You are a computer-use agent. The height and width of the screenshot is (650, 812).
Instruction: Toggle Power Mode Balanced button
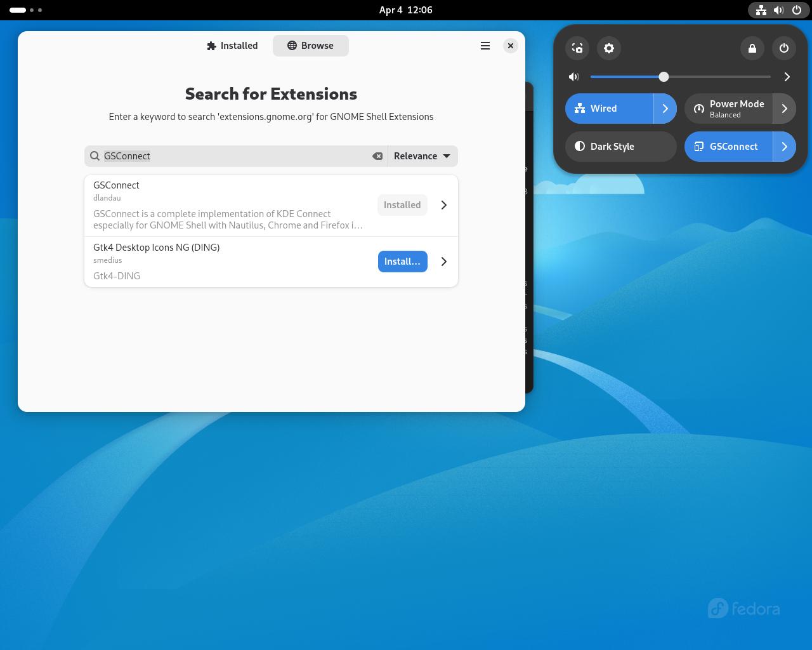pos(728,109)
